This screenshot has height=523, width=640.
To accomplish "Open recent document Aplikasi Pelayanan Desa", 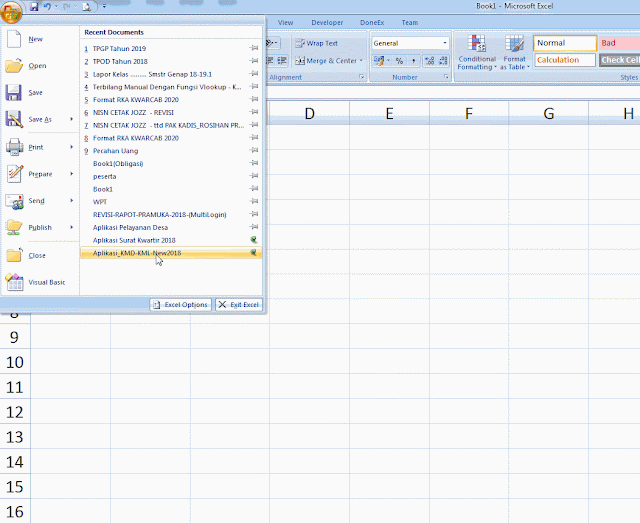I will pyautogui.click(x=171, y=227).
